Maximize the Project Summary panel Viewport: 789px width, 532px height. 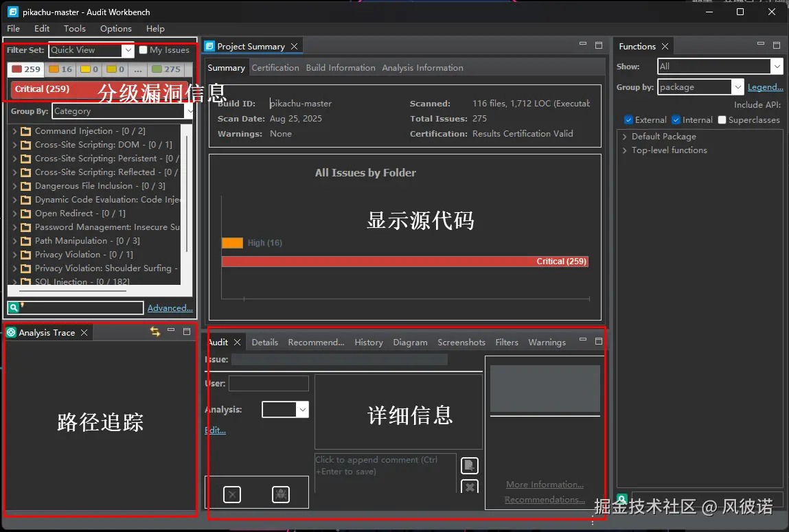coord(599,45)
